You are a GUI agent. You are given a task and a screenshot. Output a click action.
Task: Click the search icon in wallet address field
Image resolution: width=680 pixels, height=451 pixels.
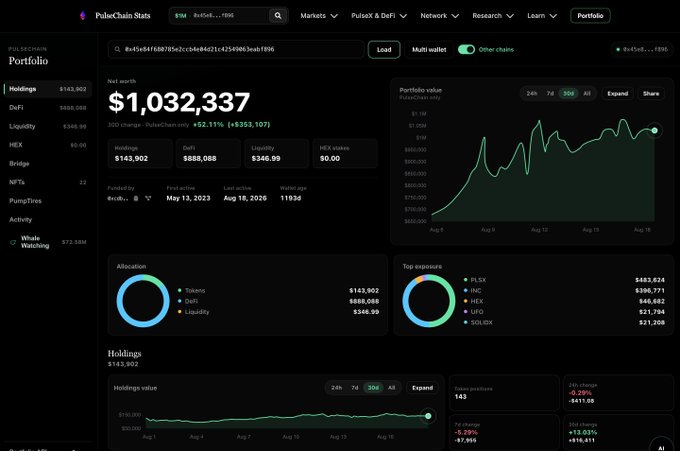(117, 49)
